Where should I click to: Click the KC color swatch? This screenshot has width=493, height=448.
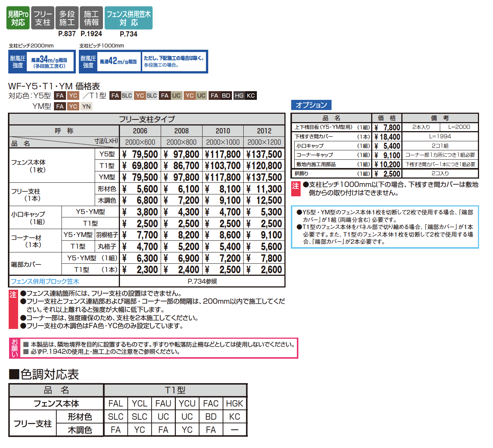tap(251, 96)
